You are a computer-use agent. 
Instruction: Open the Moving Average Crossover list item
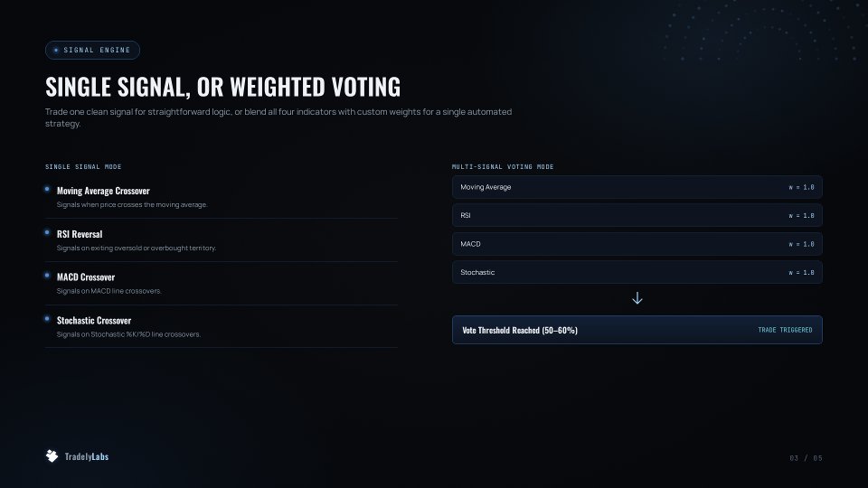pyautogui.click(x=222, y=197)
